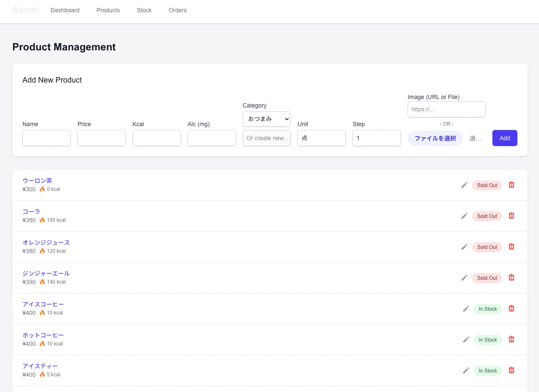Delete the ウーロン茶 product with trash icon
This screenshot has width=539, height=392.
pyautogui.click(x=511, y=185)
